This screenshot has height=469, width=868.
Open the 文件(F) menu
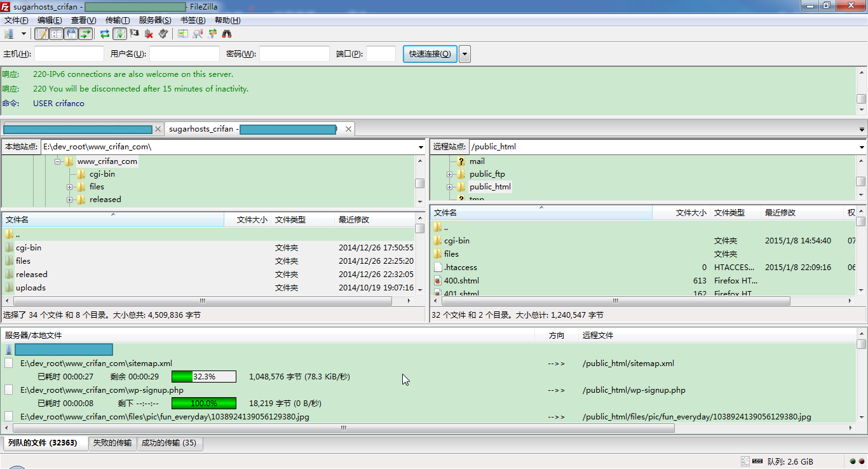(17, 20)
